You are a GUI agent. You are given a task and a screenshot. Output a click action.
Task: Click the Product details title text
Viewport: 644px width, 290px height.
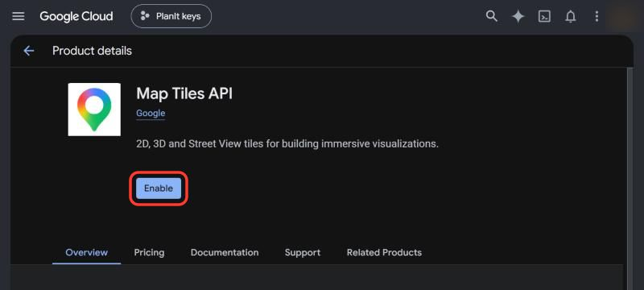pos(92,51)
